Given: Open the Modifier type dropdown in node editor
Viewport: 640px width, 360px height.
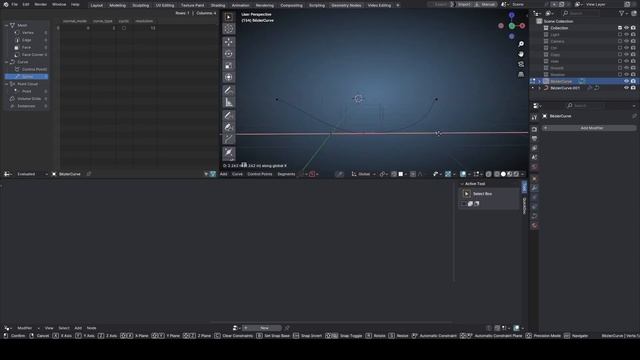Looking at the screenshot, I should pos(27,328).
